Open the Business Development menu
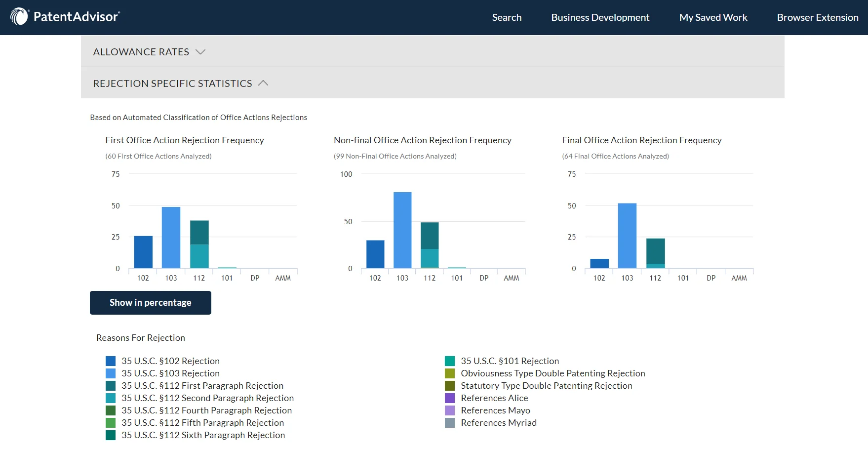The height and width of the screenshot is (449, 868). pos(600,17)
